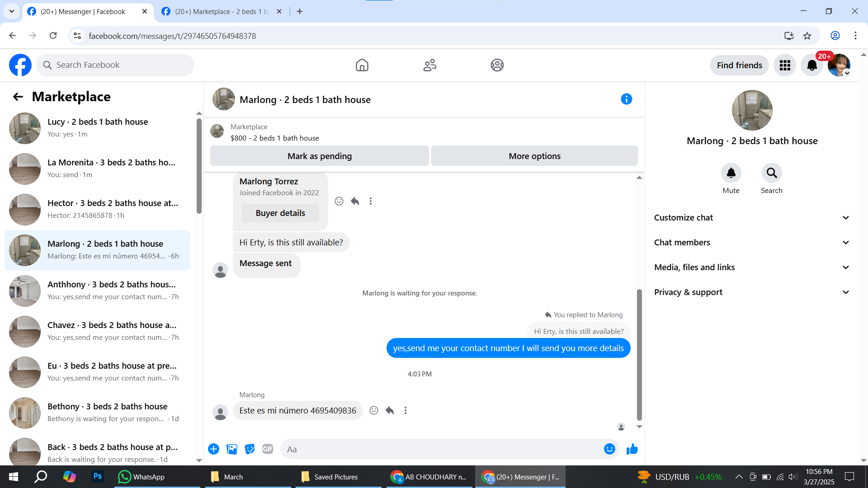
Task: Mute this conversation with the bell icon
Action: point(731,173)
